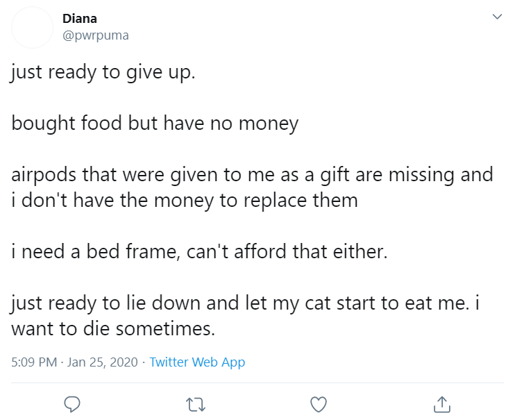Image resolution: width=515 pixels, height=420 pixels.
Task: Open the share tweet icon
Action: [441, 404]
